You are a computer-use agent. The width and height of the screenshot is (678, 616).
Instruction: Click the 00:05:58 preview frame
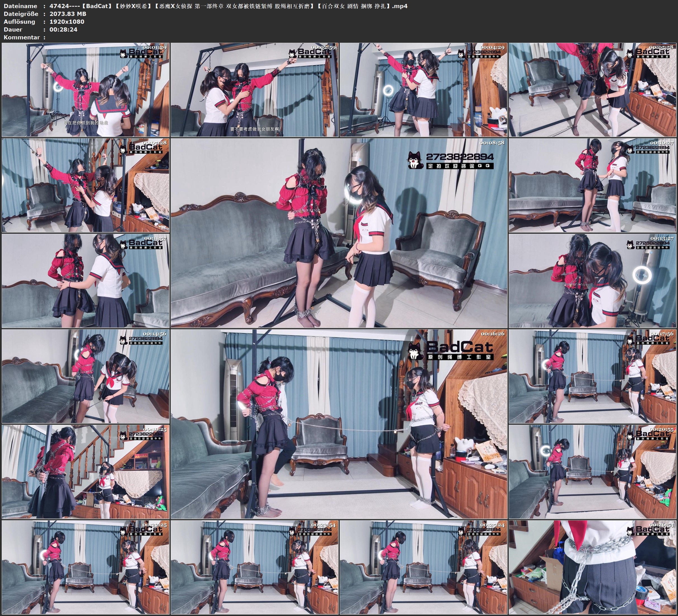592,90
